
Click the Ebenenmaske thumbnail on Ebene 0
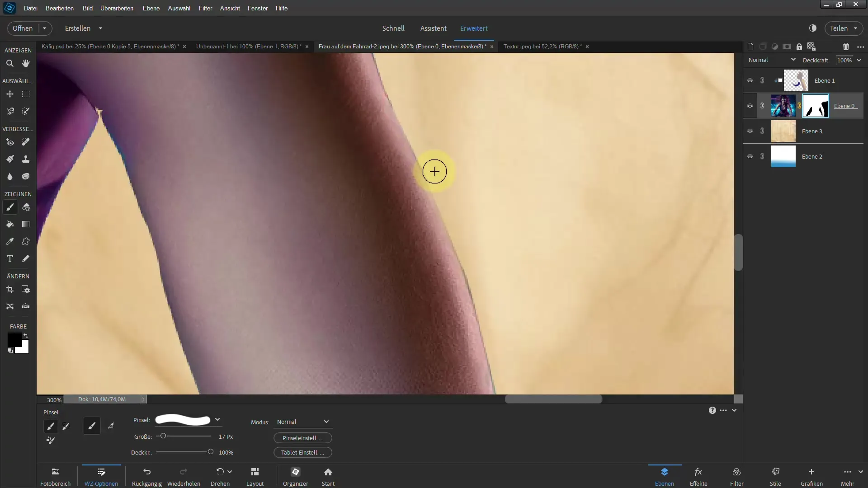click(x=817, y=106)
